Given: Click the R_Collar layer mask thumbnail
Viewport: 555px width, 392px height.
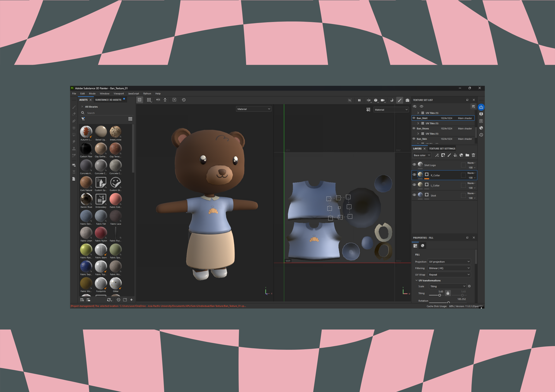Looking at the screenshot, I should [427, 174].
